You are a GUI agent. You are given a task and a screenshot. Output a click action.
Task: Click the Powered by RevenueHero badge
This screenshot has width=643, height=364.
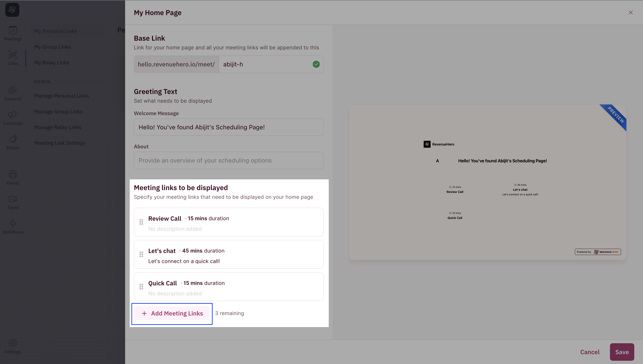598,252
